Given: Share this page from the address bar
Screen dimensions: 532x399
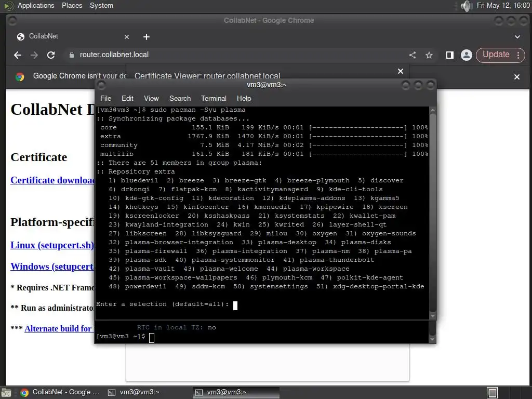Looking at the screenshot, I should point(413,55).
